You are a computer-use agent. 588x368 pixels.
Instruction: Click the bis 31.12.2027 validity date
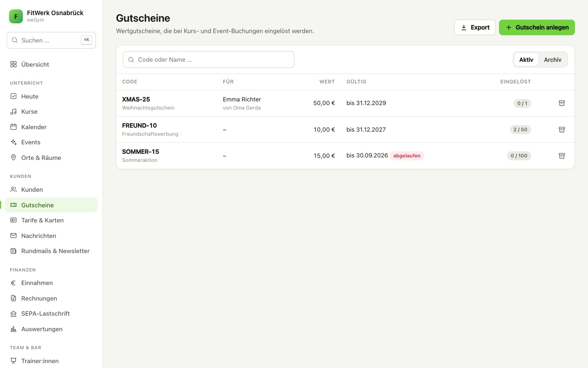tap(366, 130)
